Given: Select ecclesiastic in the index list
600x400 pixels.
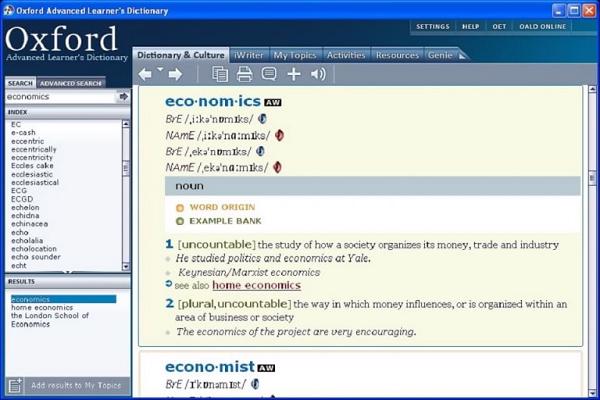Looking at the screenshot, I should pyautogui.click(x=32, y=174).
